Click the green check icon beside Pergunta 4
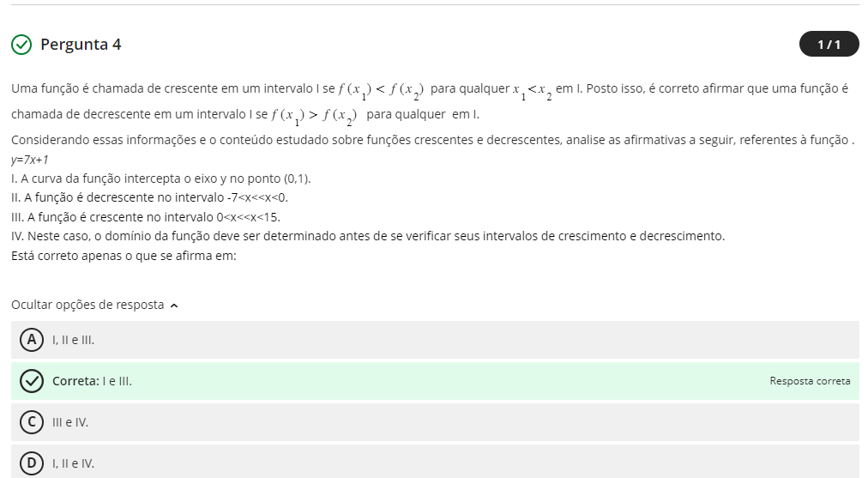The image size is (868, 478). pos(22,45)
